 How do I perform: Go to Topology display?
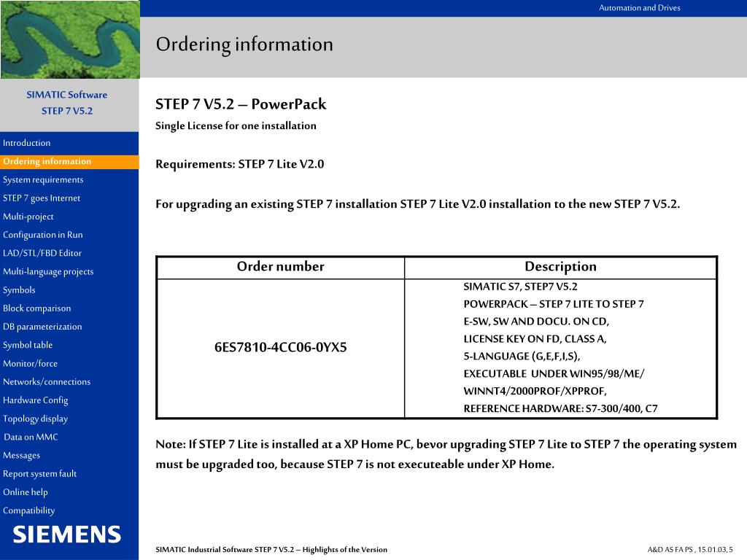pyautogui.click(x=35, y=419)
